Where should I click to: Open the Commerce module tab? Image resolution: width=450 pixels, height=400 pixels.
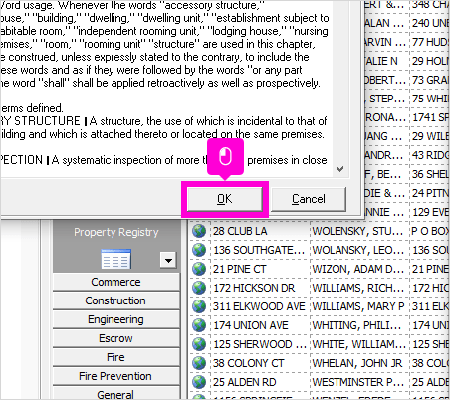[x=116, y=282]
